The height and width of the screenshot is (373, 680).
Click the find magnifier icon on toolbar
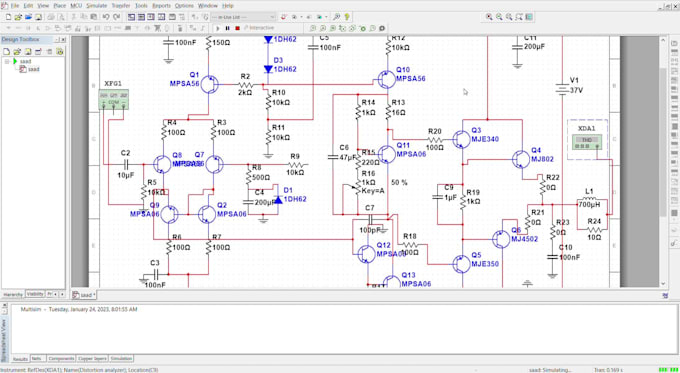(x=337, y=17)
